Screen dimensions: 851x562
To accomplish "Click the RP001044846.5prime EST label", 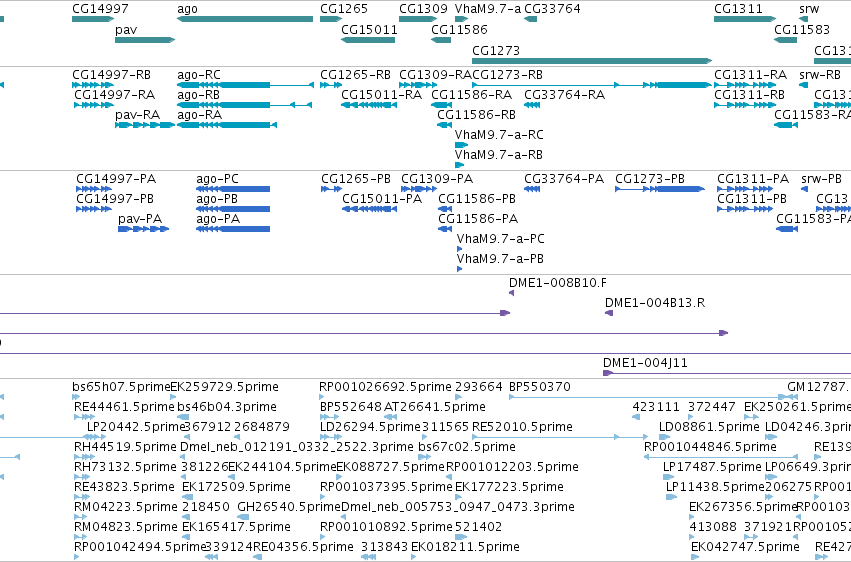I will coord(710,447).
